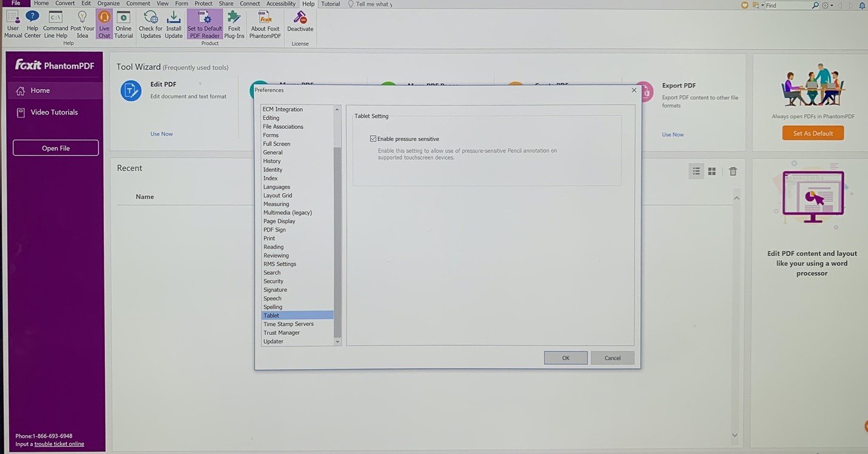Open the Online Tutorial
Viewport: 868px width, 454px height.
coord(123,24)
